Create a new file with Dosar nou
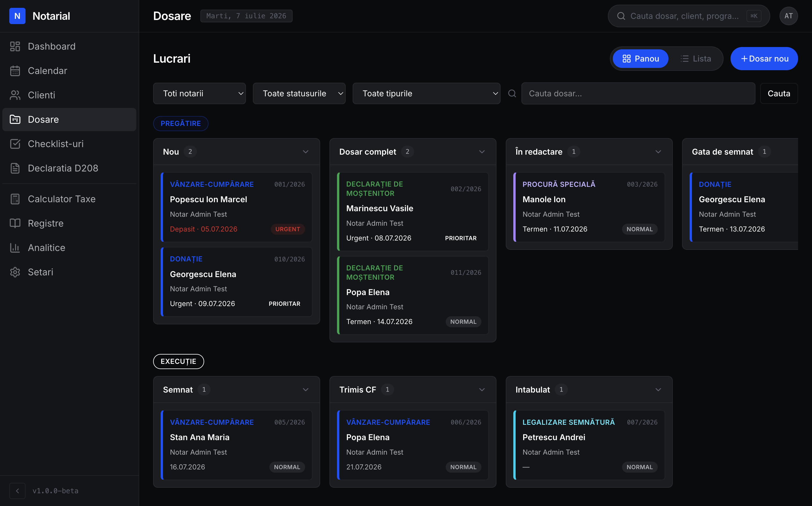This screenshot has height=506, width=812. [764, 59]
